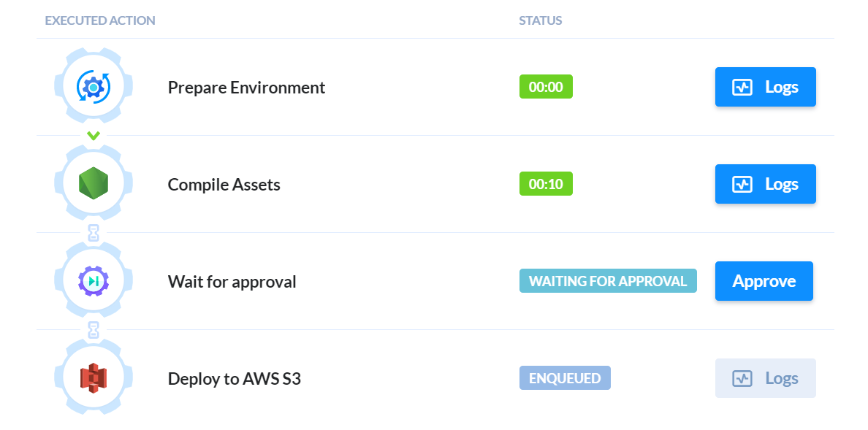Screen dimensions: 868x430
Task: Click the Prepare Environment gear icon
Action: (94, 87)
